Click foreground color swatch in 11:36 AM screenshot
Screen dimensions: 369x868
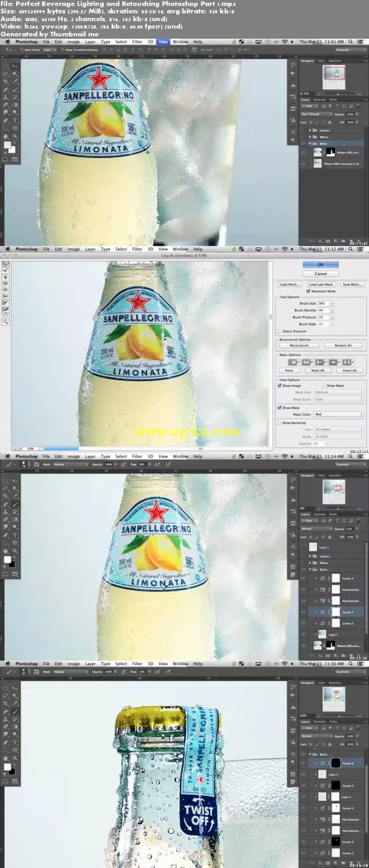point(7,766)
